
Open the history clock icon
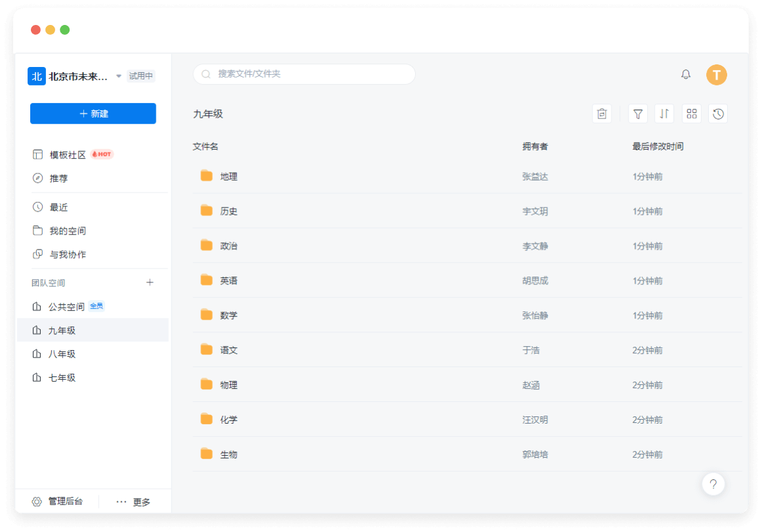coord(718,114)
